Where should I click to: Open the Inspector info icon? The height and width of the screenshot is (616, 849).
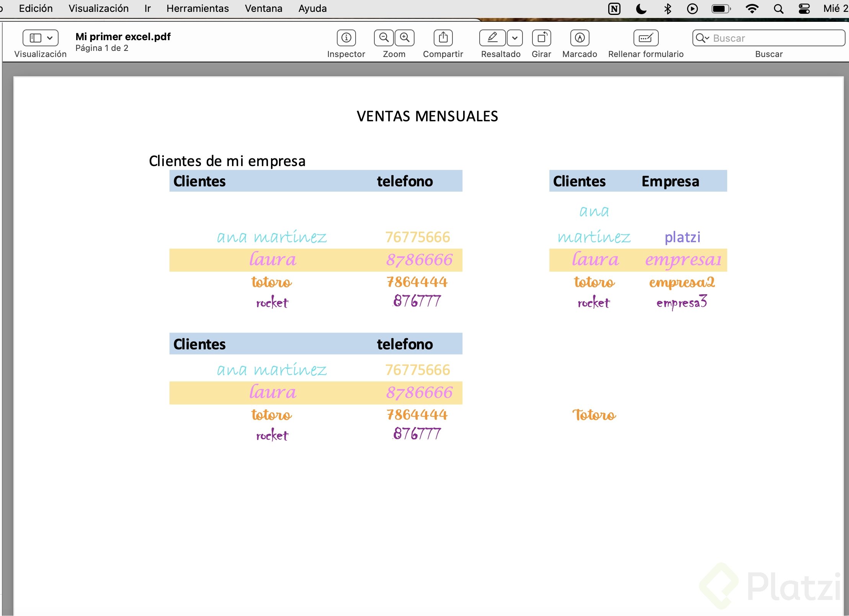coord(346,37)
